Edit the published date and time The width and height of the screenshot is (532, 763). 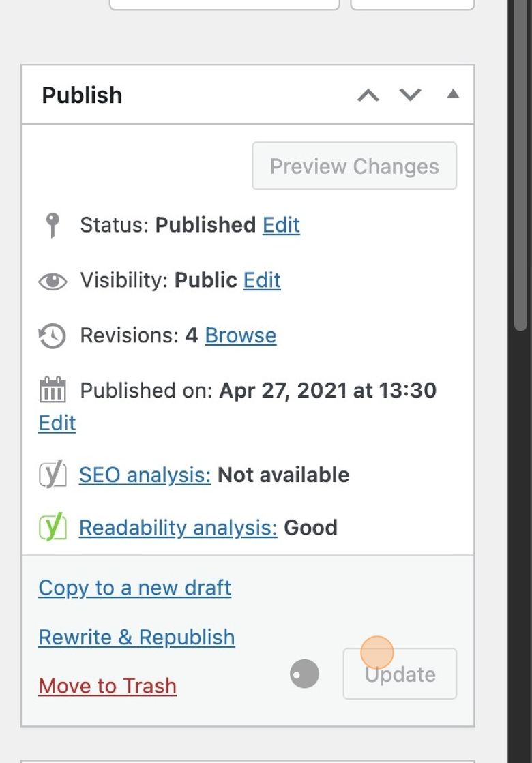point(57,423)
